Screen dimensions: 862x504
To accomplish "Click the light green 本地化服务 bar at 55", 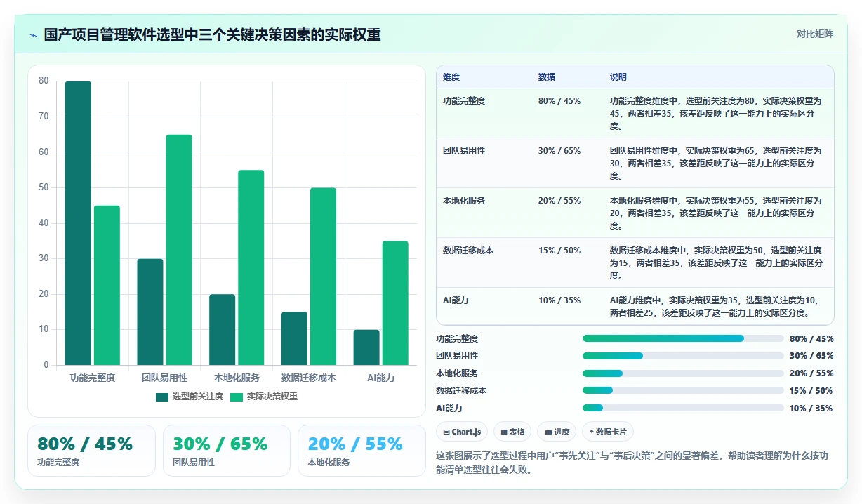I will [251, 267].
